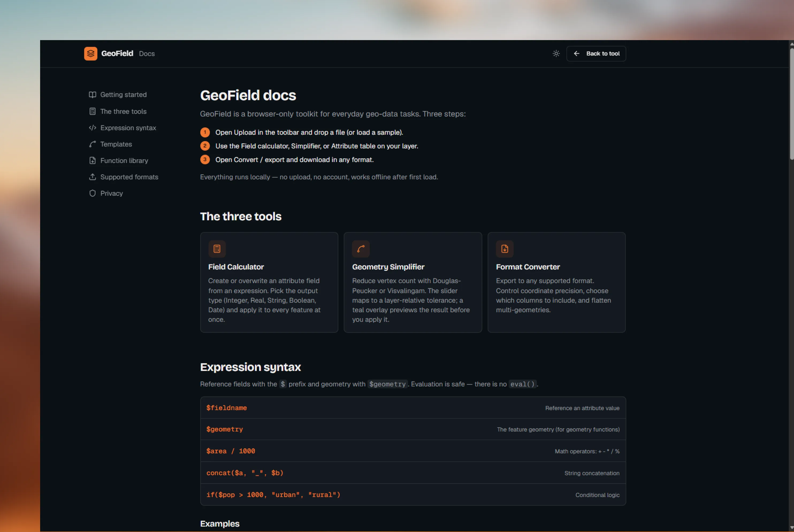Navigate to Expression syntax in sidebar

(128, 128)
